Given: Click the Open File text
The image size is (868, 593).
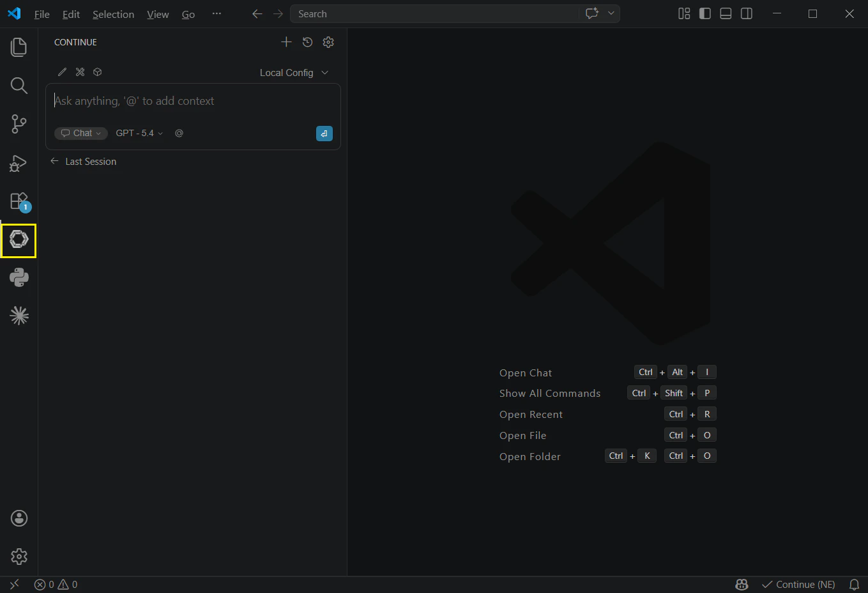Looking at the screenshot, I should tap(522, 436).
